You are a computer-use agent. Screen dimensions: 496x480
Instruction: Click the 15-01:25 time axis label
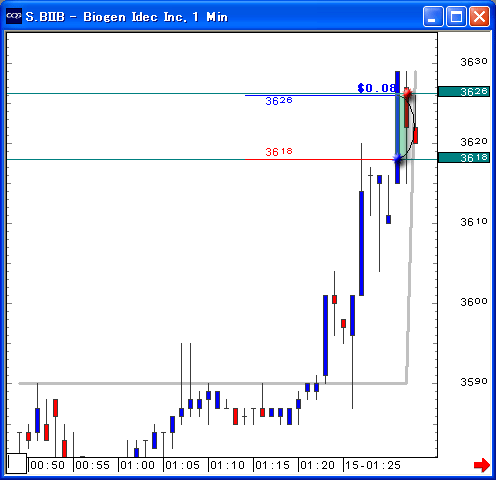tap(373, 465)
